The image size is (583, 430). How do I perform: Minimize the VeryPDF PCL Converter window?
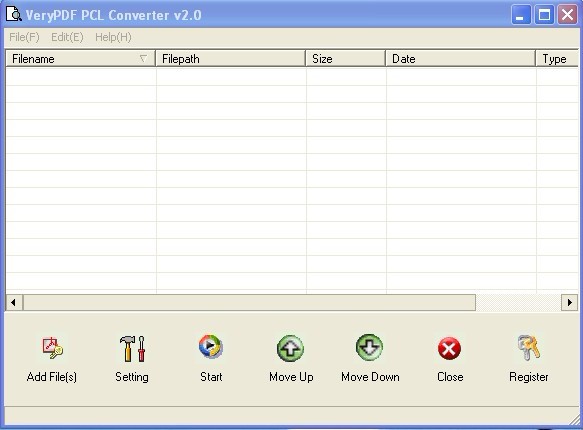[x=521, y=15]
